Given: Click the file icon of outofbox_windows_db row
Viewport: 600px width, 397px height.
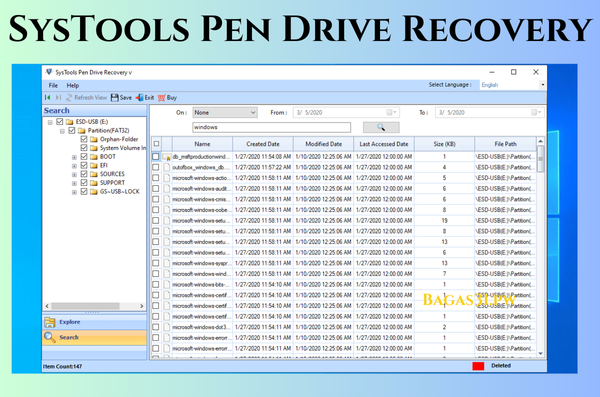Looking at the screenshot, I should (166, 167).
